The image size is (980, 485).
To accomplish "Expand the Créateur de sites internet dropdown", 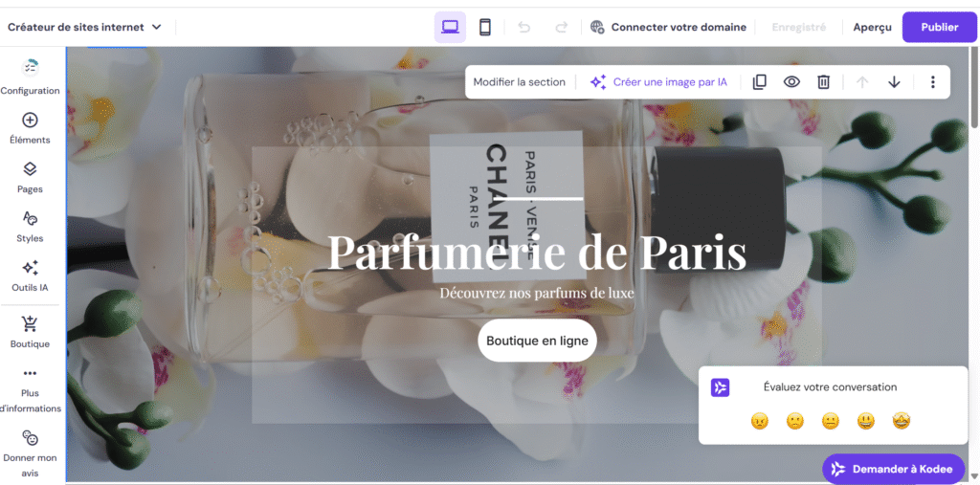I will (85, 27).
